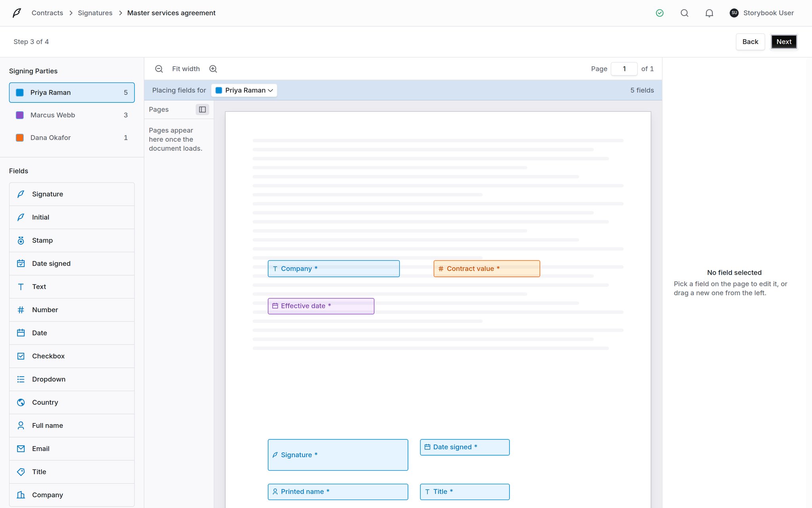The height and width of the screenshot is (508, 812).
Task: Pick the Checkbox field type
Action: tap(72, 356)
